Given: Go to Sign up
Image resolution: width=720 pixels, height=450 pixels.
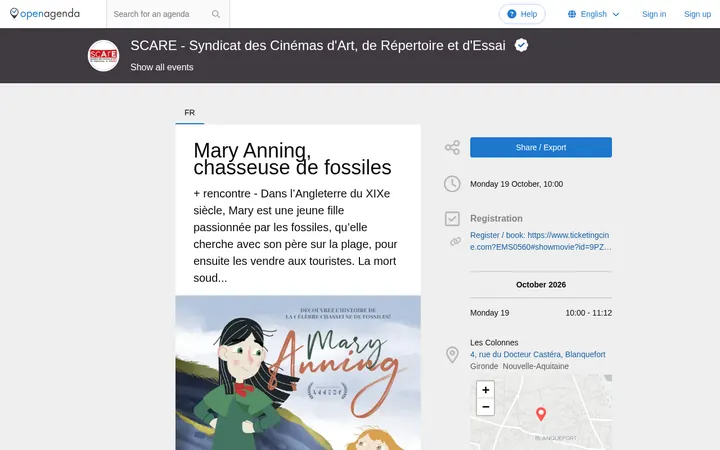Looking at the screenshot, I should (x=697, y=14).
